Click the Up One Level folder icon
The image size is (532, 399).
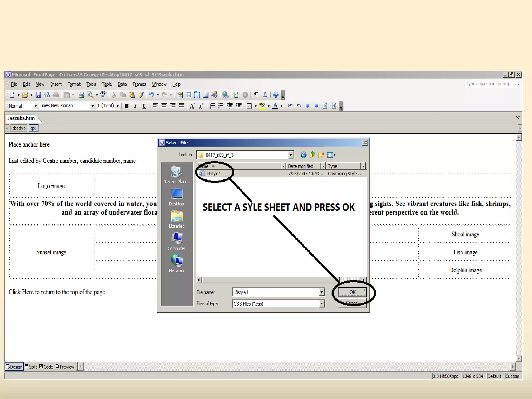click(x=312, y=155)
